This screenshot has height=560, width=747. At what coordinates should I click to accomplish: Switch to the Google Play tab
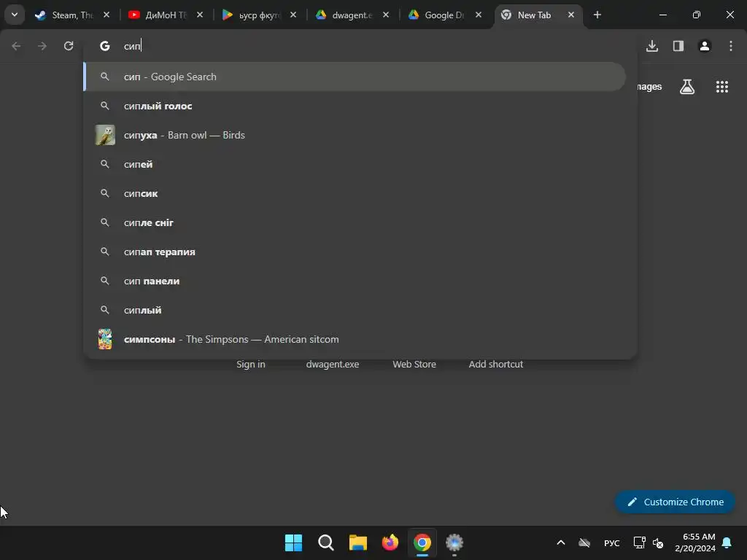[x=259, y=15]
